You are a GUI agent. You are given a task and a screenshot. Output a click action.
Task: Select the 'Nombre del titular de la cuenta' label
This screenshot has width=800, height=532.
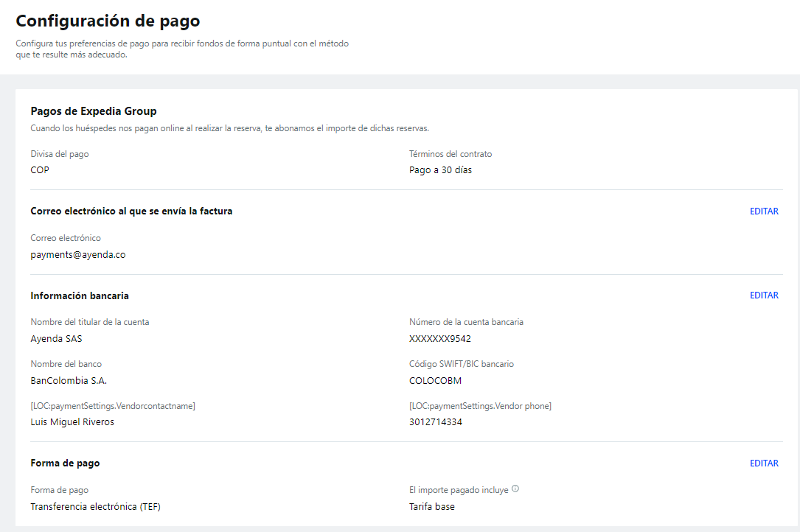coord(90,322)
